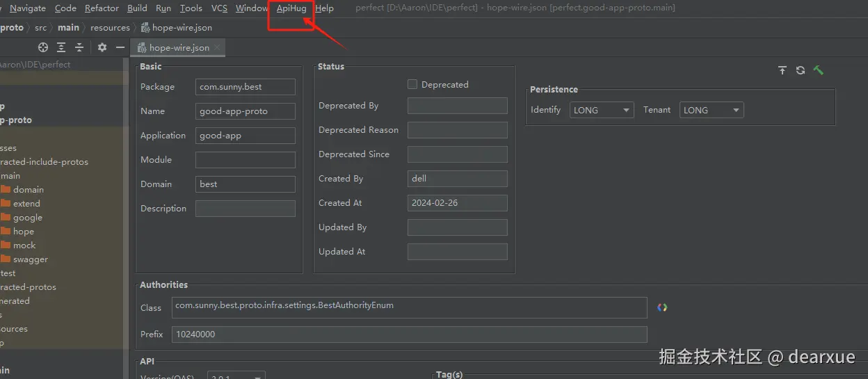868x379 pixels.
Task: Click the Prefix field 10240000
Action: (410, 334)
